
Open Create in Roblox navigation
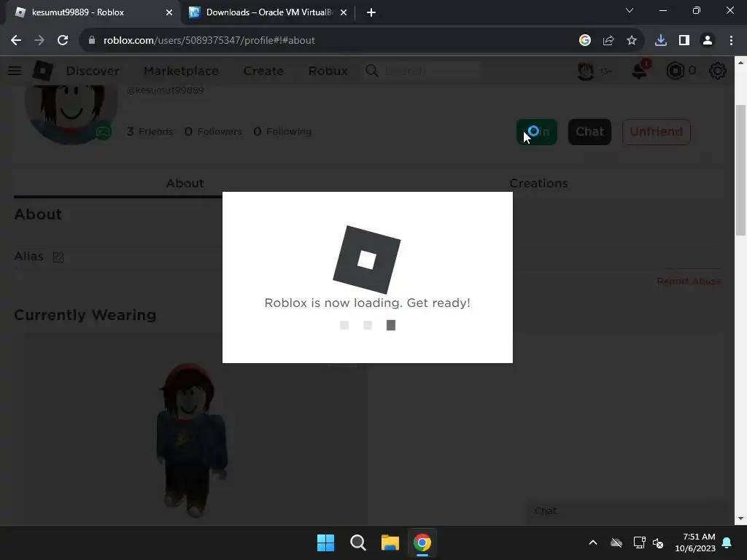pos(263,71)
